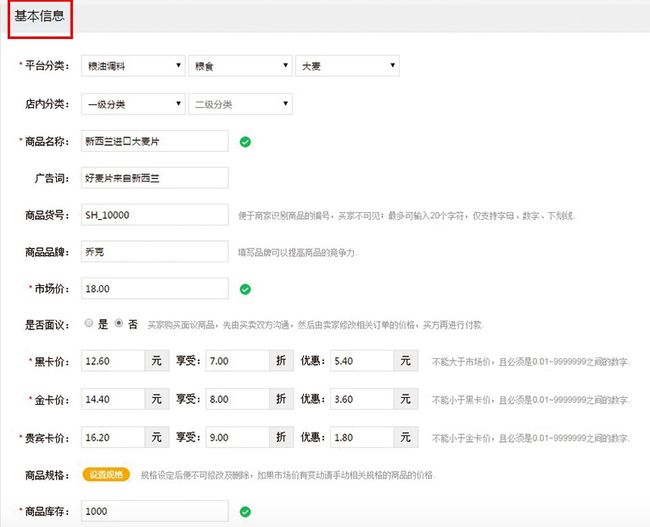650x527 pixels.
Task: Click the 商品规格 field label
Action: pos(47,475)
